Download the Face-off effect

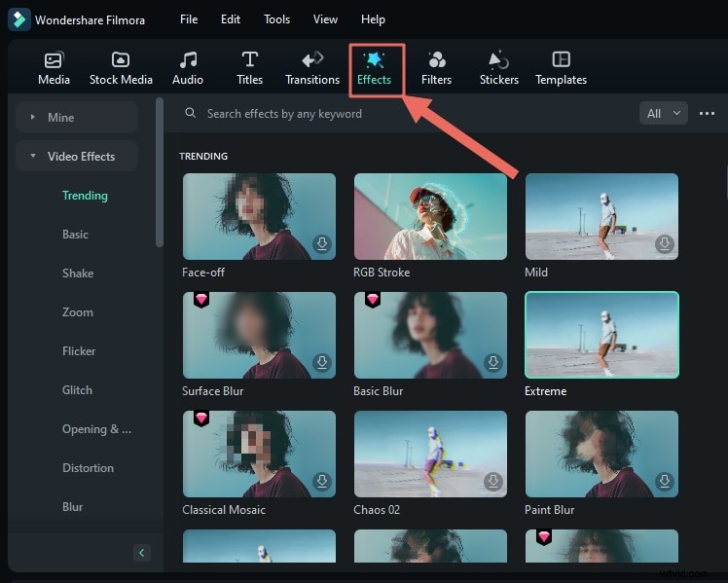(x=321, y=244)
